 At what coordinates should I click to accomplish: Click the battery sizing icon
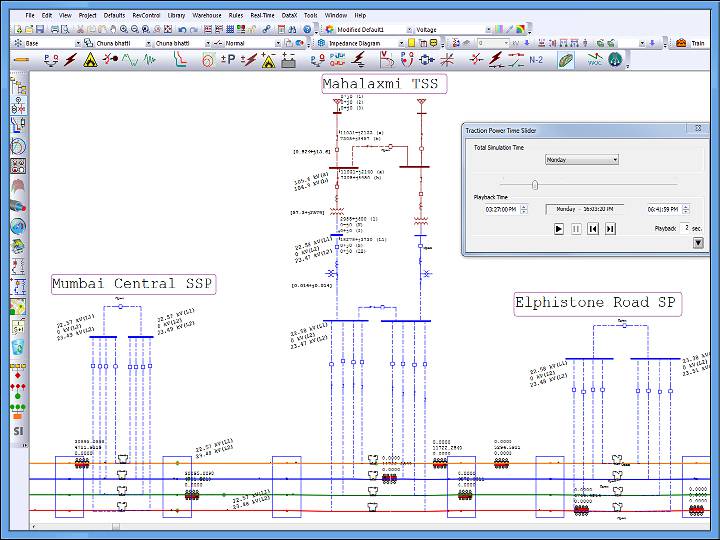[289, 61]
